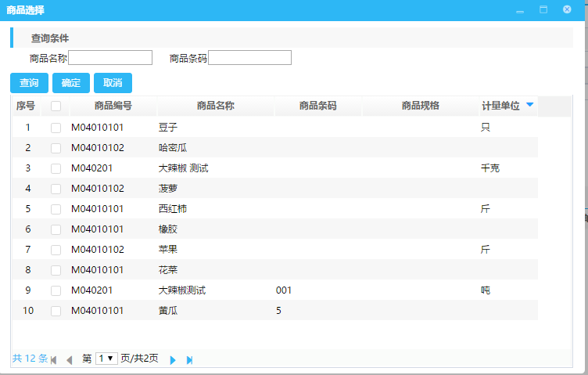Check the box for 橡胶 row

56,229
